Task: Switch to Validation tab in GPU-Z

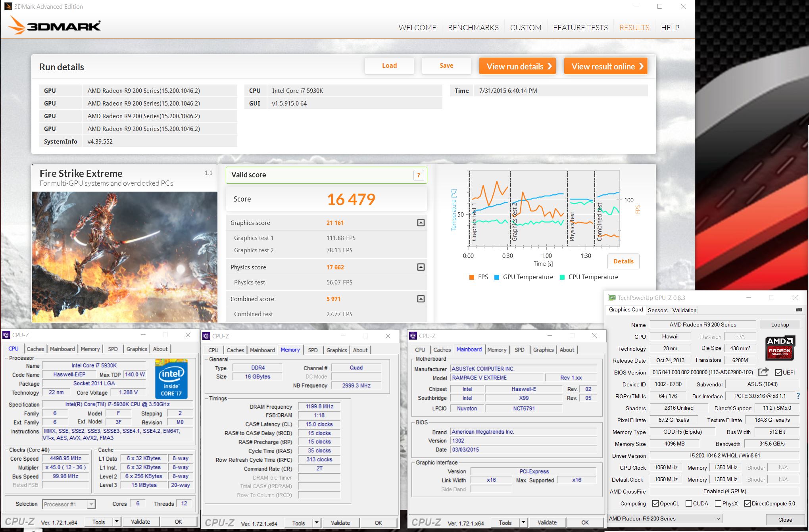Action: coord(684,310)
